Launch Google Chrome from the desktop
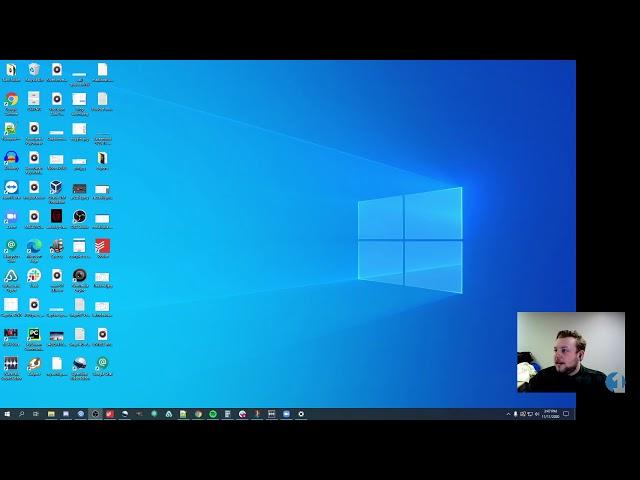Viewport: 640px width, 480px height. 11,99
